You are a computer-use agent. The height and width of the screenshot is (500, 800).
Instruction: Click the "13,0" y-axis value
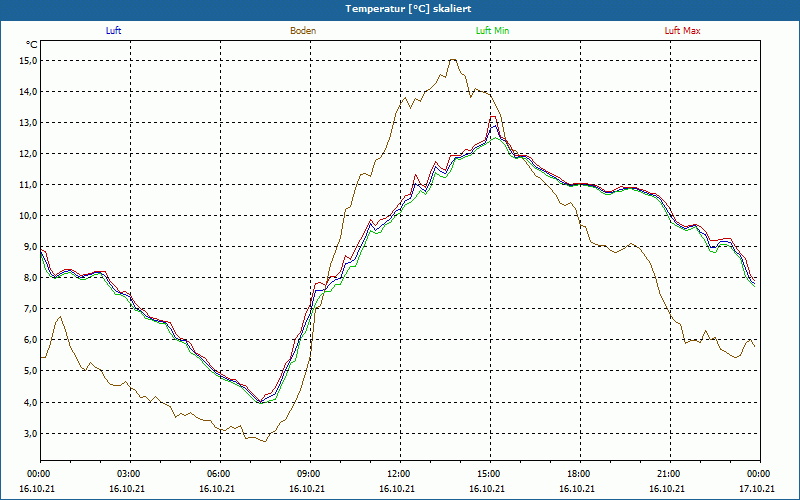(29, 122)
